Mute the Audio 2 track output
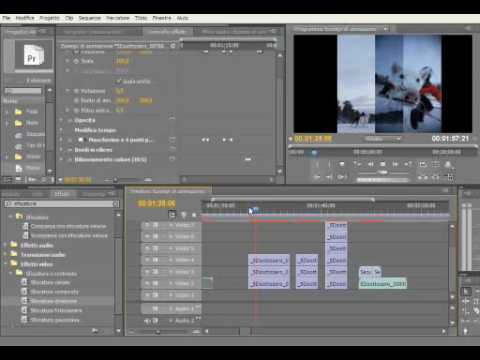Viewport: 480px width, 360px height. point(147,321)
